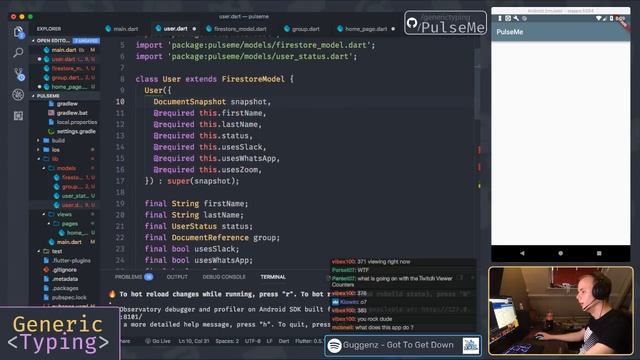Click the unsaved dot on home_page.dart tab
640x360 pixels.
393,29
